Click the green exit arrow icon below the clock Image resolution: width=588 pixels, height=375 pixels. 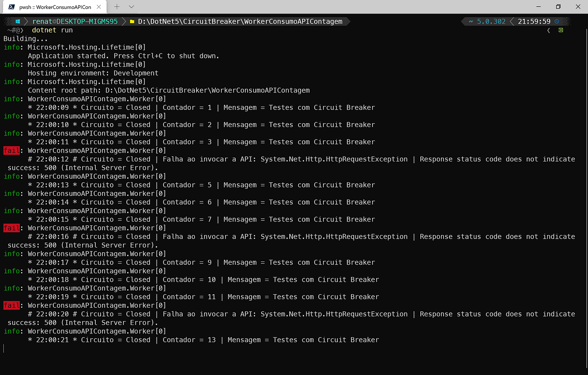(561, 30)
